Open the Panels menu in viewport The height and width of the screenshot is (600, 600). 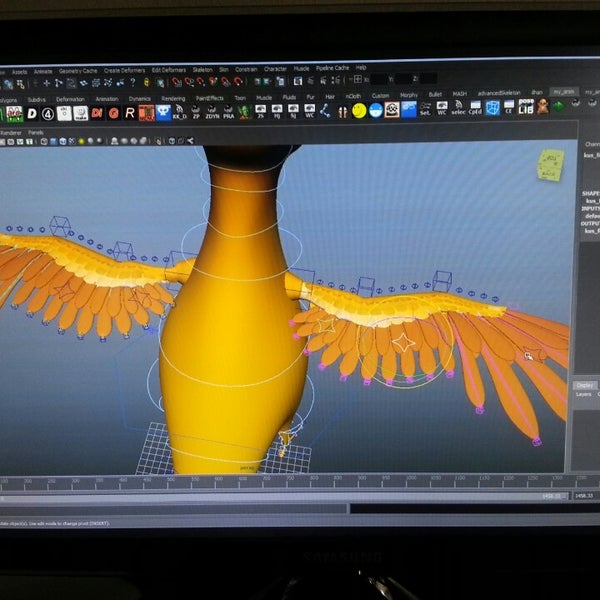pos(36,133)
